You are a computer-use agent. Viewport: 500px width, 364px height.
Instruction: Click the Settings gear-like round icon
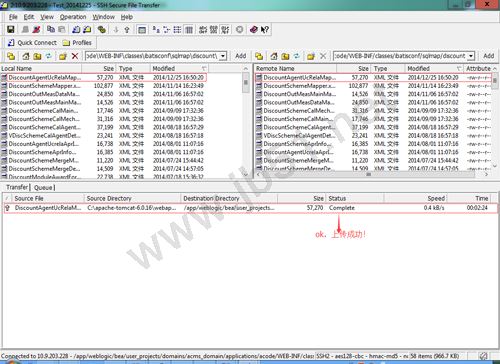(239, 30)
